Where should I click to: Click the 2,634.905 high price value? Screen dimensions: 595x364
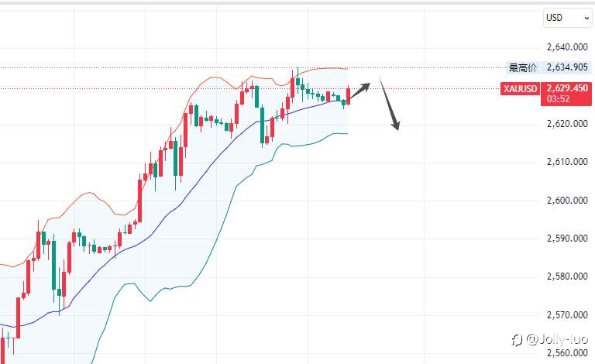(x=567, y=67)
